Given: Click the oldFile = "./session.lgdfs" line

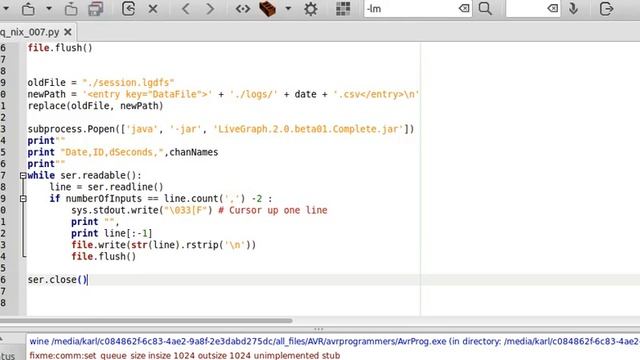Looking at the screenshot, I should tap(101, 82).
